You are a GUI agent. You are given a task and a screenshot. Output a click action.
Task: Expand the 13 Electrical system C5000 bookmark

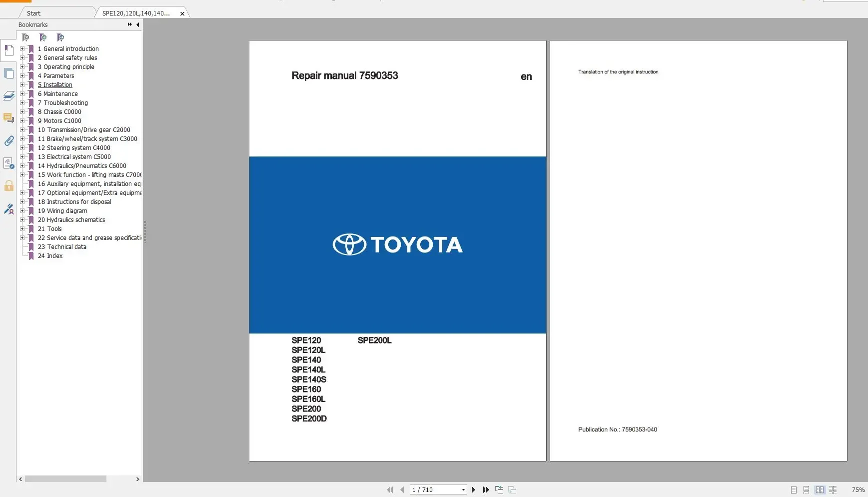pos(22,157)
